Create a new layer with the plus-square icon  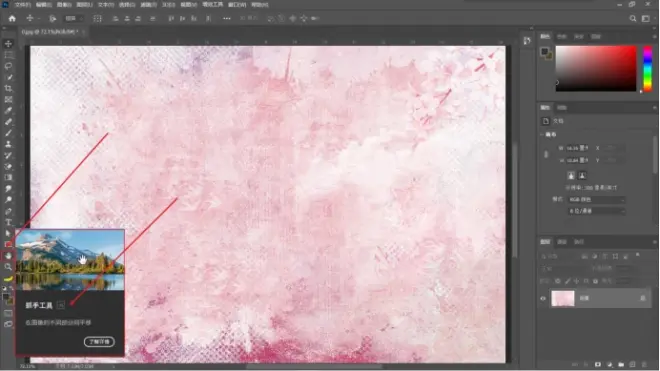click(633, 364)
